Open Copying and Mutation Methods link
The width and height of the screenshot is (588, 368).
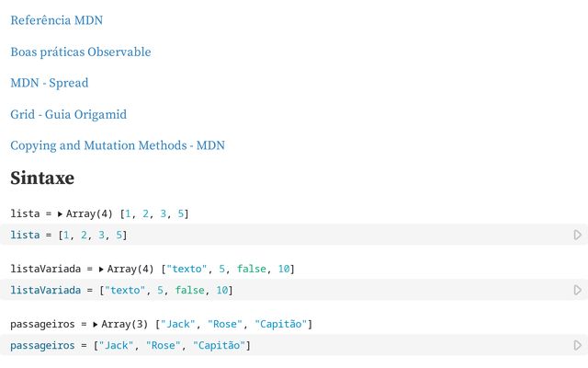click(117, 145)
